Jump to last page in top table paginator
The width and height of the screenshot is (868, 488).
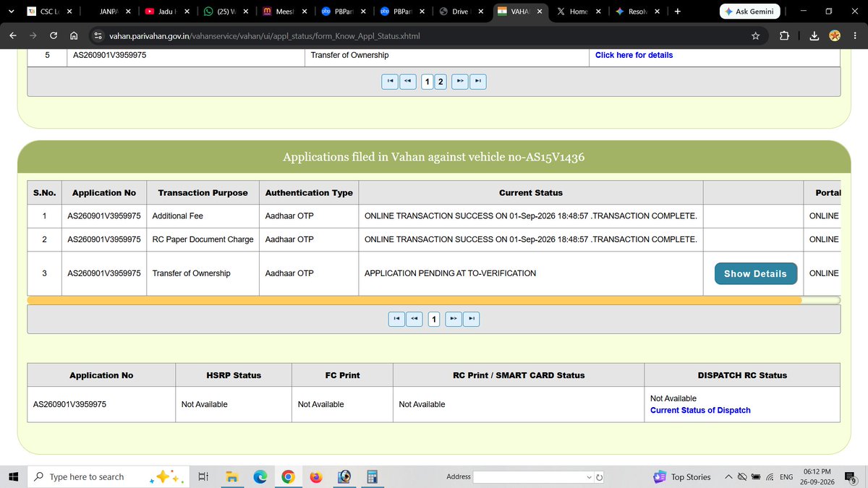(478, 81)
